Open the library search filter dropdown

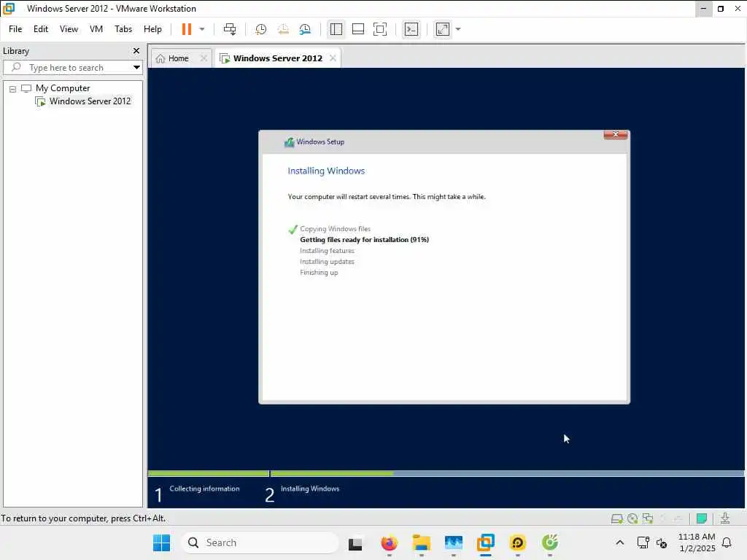pyautogui.click(x=136, y=67)
